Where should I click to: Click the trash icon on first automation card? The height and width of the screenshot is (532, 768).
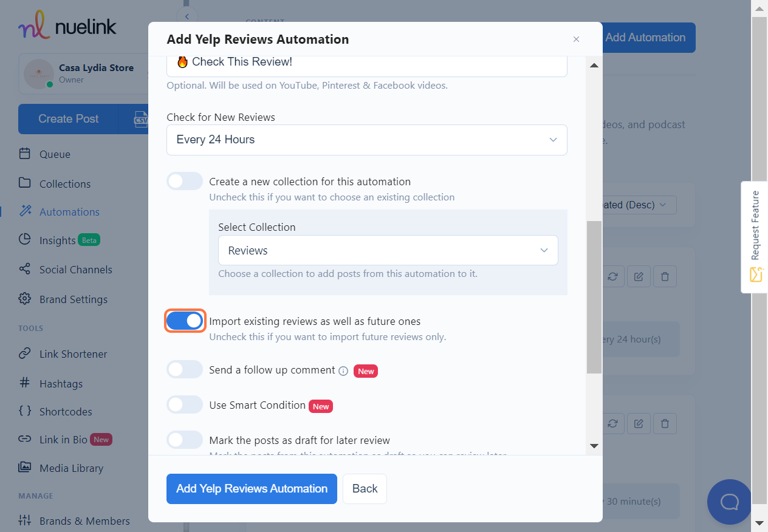(665, 276)
